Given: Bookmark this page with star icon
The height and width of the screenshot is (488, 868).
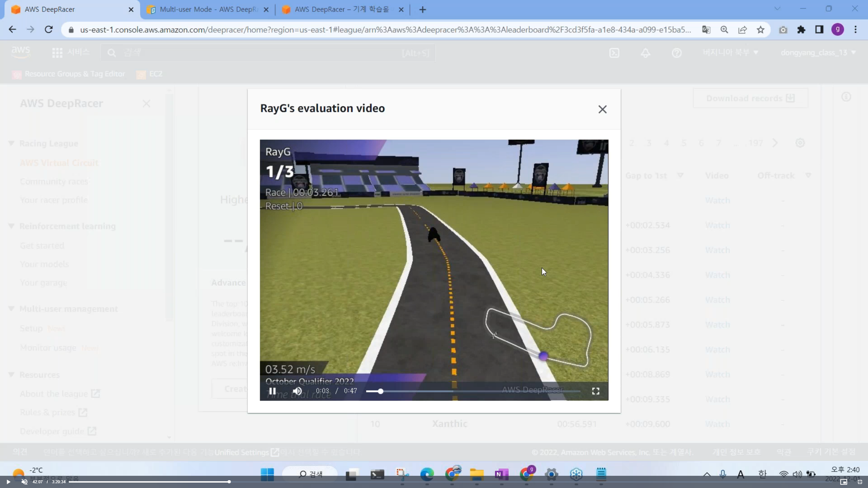Looking at the screenshot, I should click(x=761, y=30).
